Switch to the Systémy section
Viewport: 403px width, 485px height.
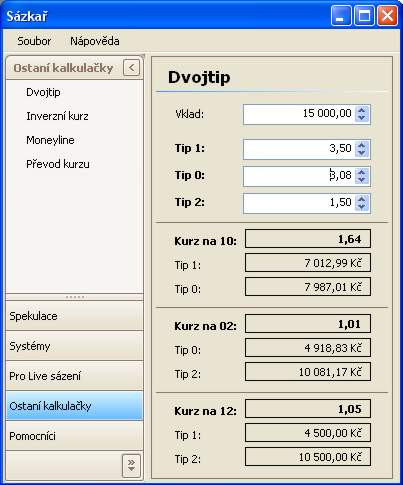pyautogui.click(x=74, y=346)
